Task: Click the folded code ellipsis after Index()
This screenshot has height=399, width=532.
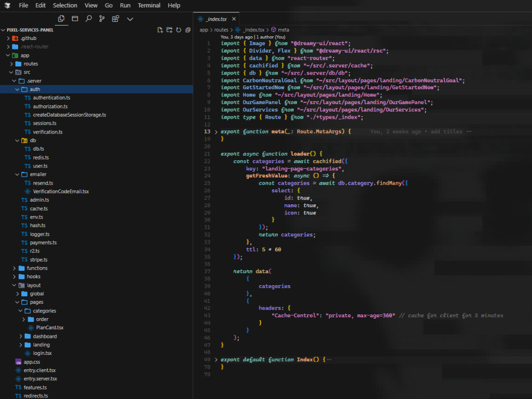Action: click(x=329, y=360)
